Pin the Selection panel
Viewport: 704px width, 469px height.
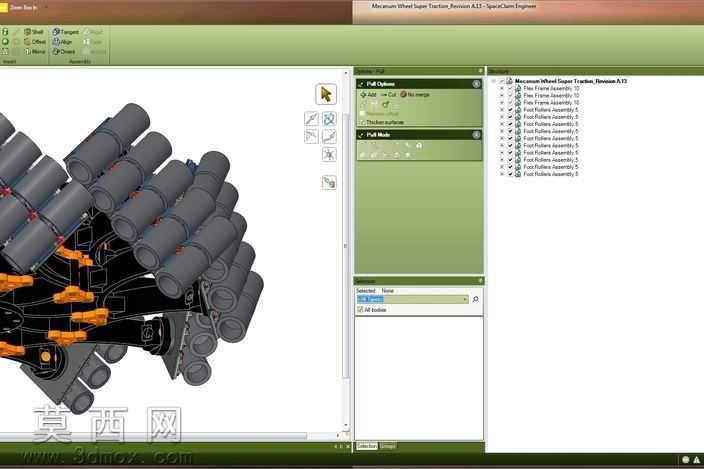click(480, 281)
